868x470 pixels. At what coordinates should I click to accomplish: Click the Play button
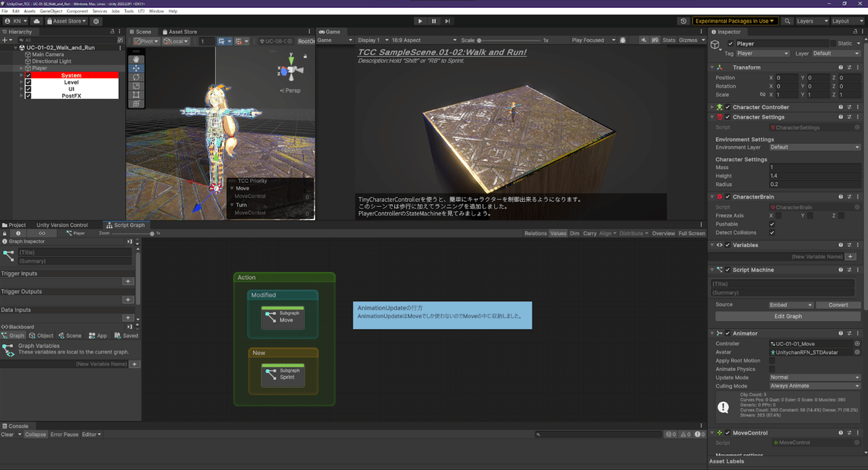point(420,21)
